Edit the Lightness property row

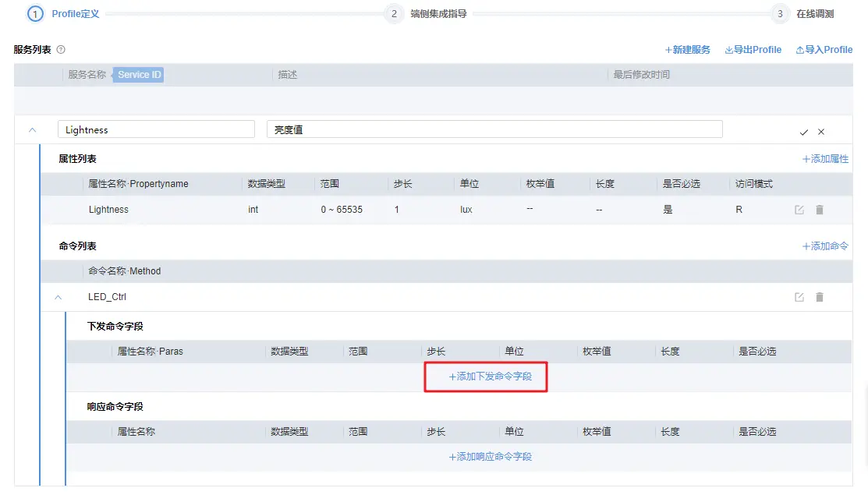coord(799,210)
